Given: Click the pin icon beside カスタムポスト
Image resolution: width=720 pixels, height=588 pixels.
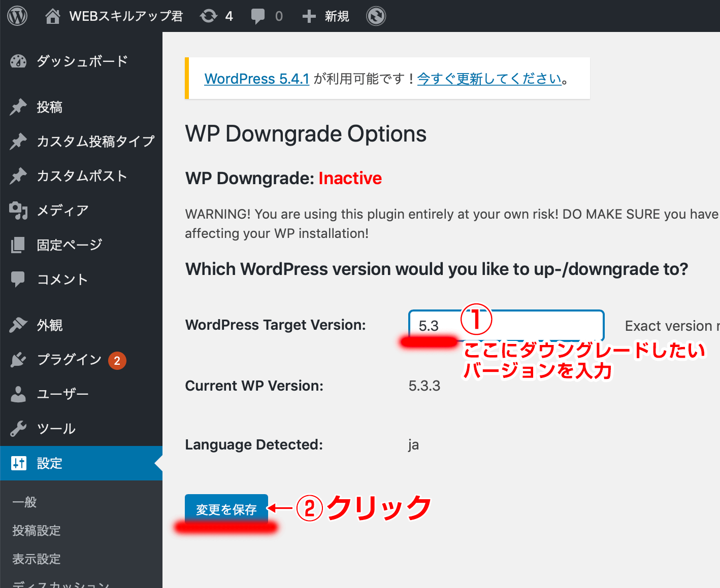Looking at the screenshot, I should coord(18,176).
